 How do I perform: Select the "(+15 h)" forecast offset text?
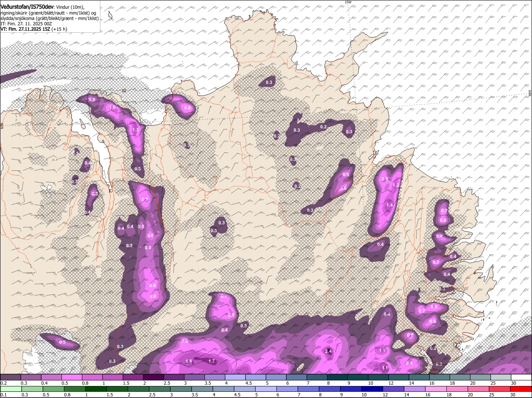coord(59,29)
